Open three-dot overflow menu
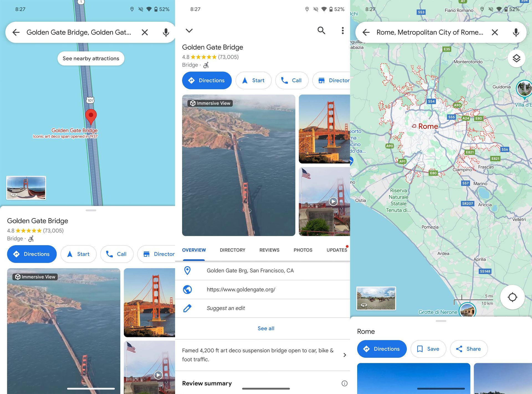 343,30
